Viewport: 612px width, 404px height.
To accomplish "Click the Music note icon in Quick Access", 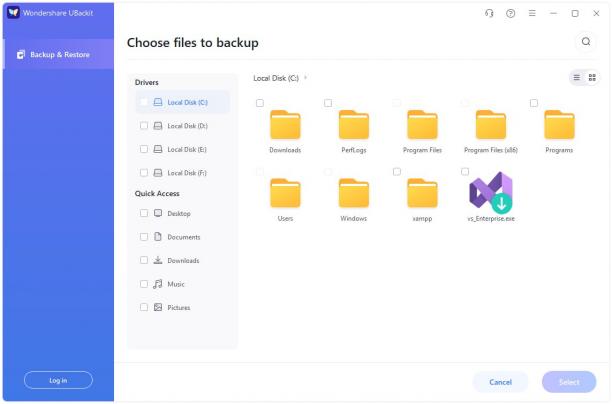I will click(x=158, y=284).
